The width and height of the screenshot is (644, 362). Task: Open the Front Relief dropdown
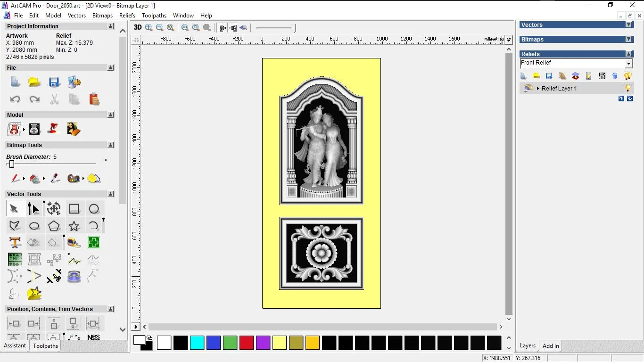coord(628,64)
